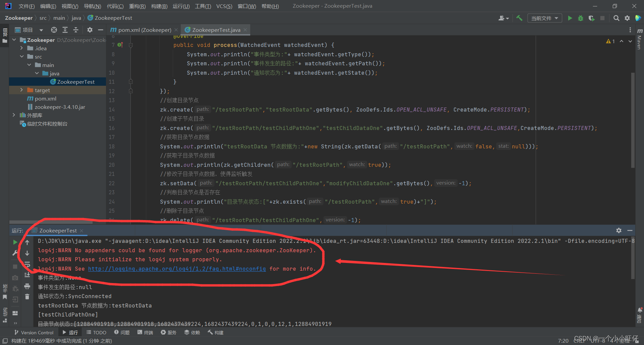
Task: Go to next highlighted problem arrow
Action: pos(630,41)
